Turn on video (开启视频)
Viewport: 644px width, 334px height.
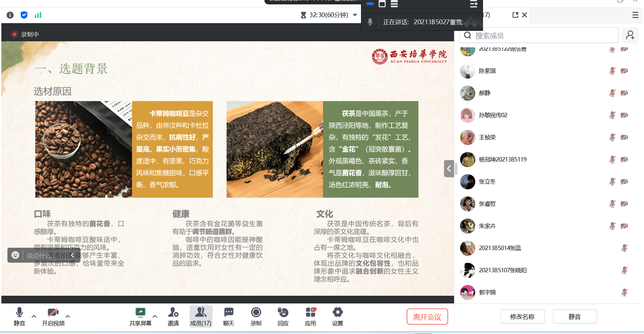[53, 313]
